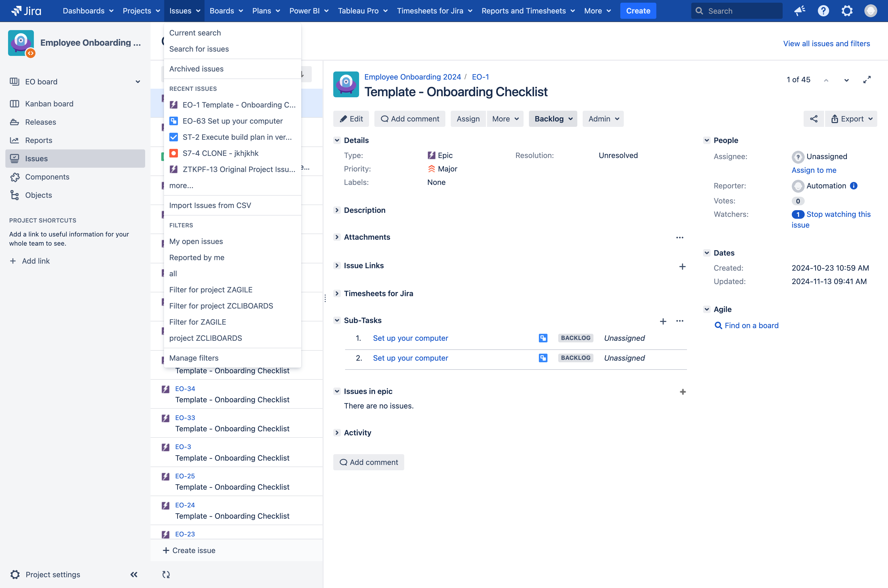Select Import Issues from CSV
The image size is (888, 588).
tap(232, 206)
